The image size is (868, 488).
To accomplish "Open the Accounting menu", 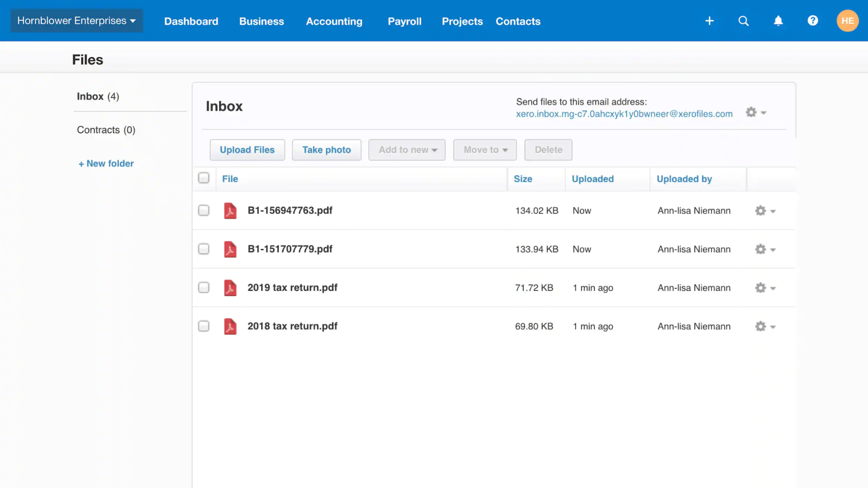I will pyautogui.click(x=334, y=21).
